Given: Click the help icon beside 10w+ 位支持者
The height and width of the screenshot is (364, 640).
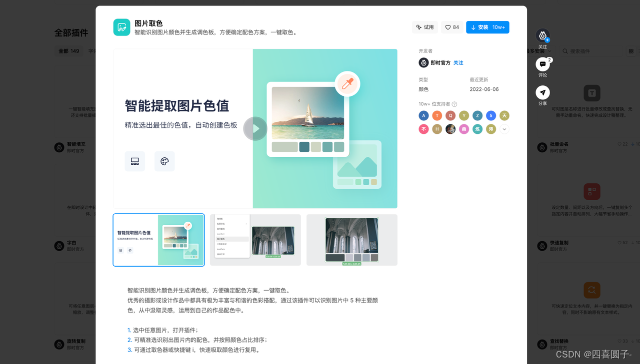Looking at the screenshot, I should coord(454,104).
